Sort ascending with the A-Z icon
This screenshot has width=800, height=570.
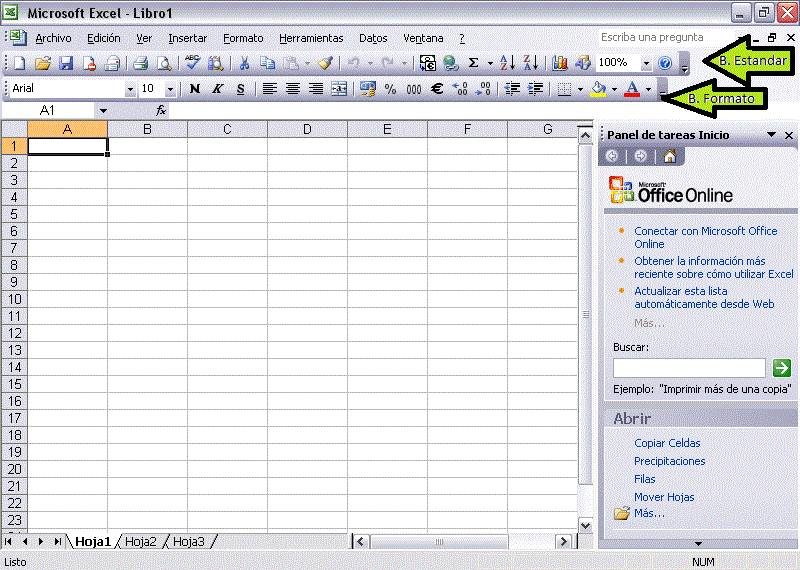point(507,63)
